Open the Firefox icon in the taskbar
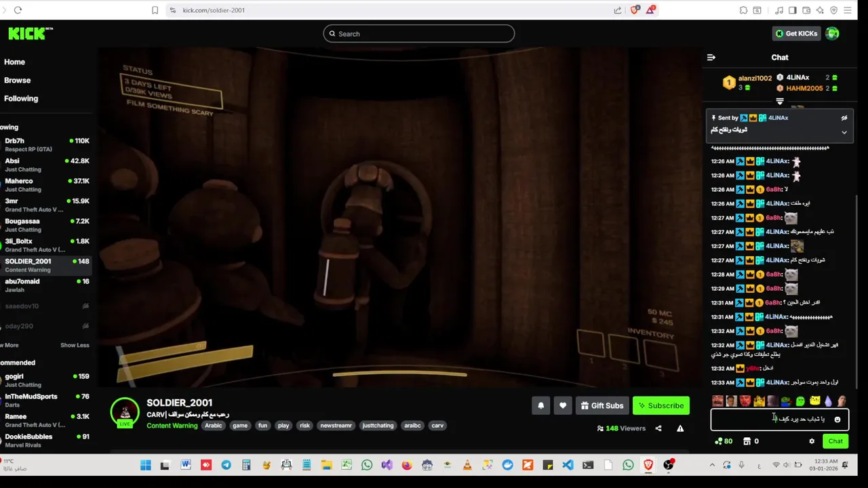Image resolution: width=868 pixels, height=488 pixels. point(407,465)
